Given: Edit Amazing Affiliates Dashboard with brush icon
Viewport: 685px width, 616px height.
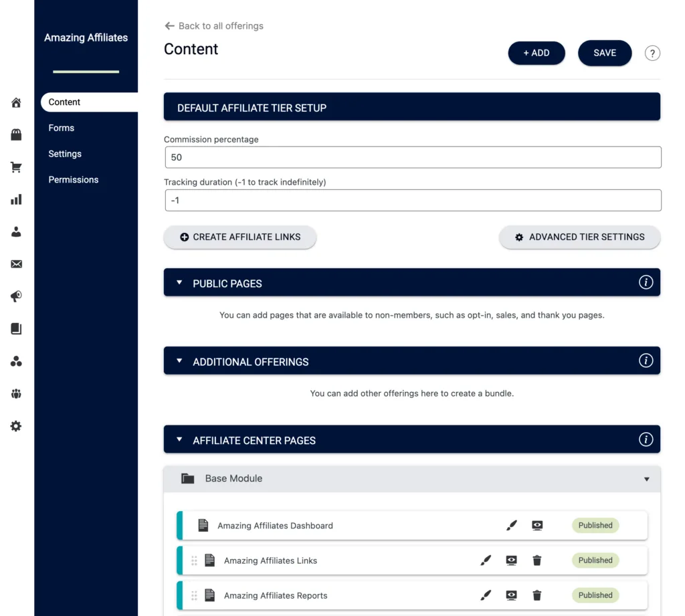Looking at the screenshot, I should coord(512,525).
